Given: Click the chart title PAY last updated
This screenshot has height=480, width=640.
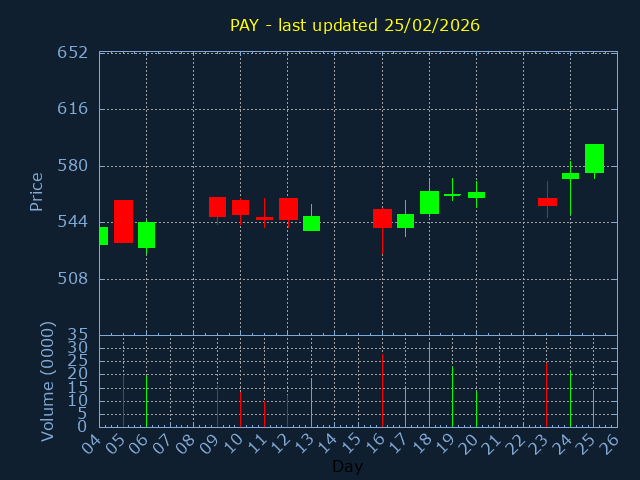Looking at the screenshot, I should (354, 25).
